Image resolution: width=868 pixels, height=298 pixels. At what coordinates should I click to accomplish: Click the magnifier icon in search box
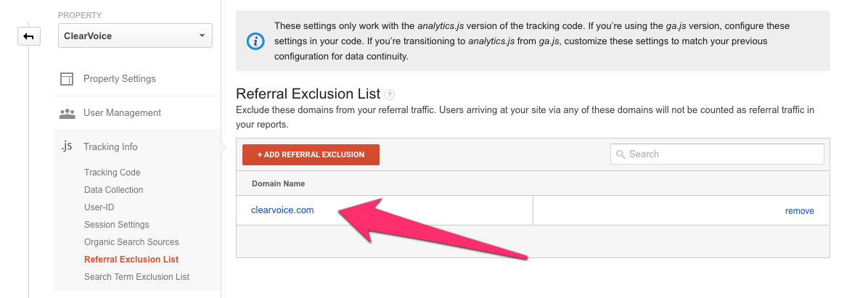pos(621,154)
